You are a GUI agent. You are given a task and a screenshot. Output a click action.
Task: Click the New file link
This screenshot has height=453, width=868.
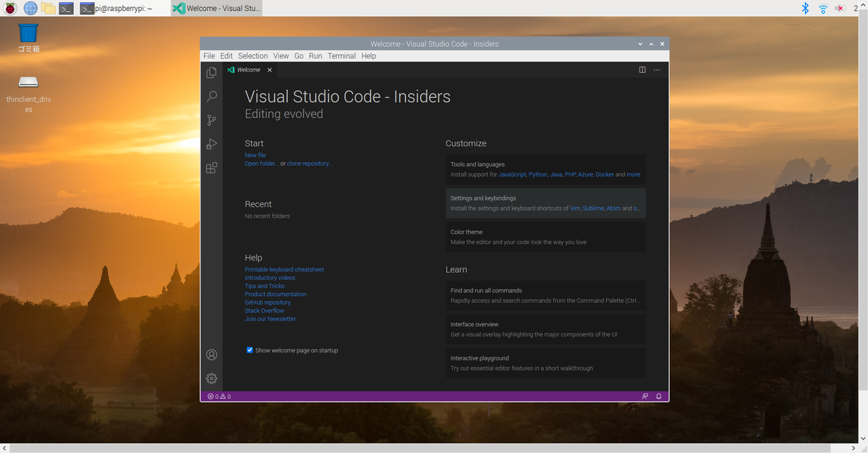pos(255,156)
